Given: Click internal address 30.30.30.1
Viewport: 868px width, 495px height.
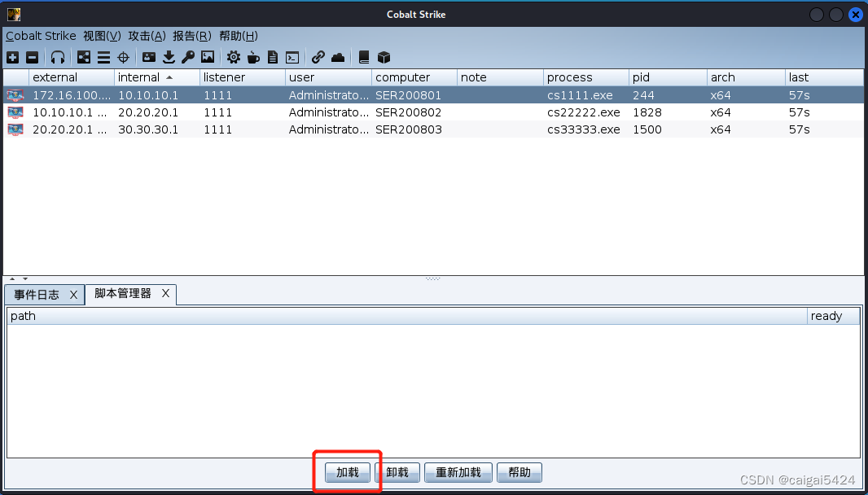Looking at the screenshot, I should coord(148,129).
